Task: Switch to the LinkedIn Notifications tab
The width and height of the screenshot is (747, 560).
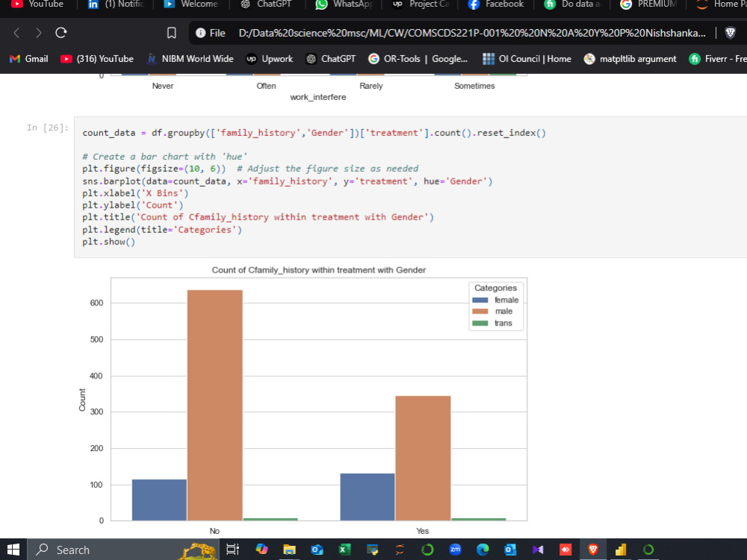Action: [116, 4]
